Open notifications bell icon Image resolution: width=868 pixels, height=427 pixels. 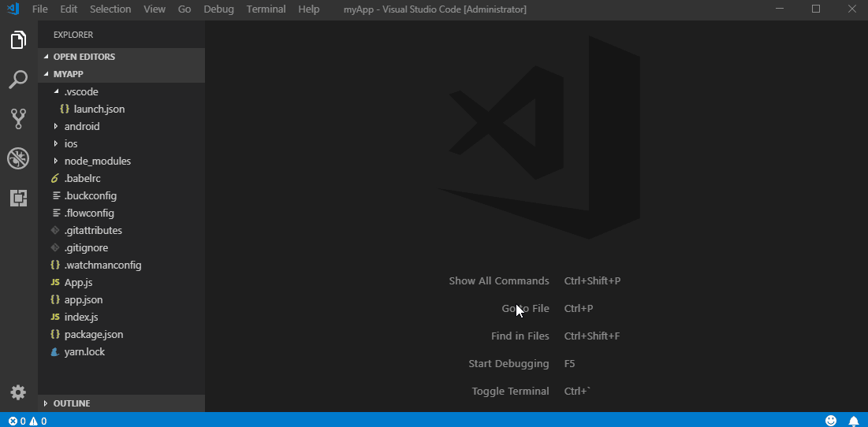854,421
